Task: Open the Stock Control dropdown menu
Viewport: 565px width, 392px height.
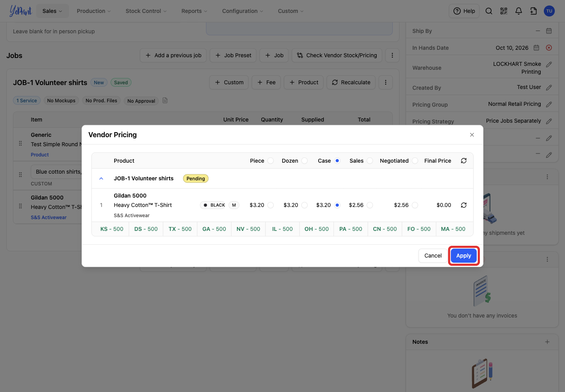Action: click(x=146, y=11)
